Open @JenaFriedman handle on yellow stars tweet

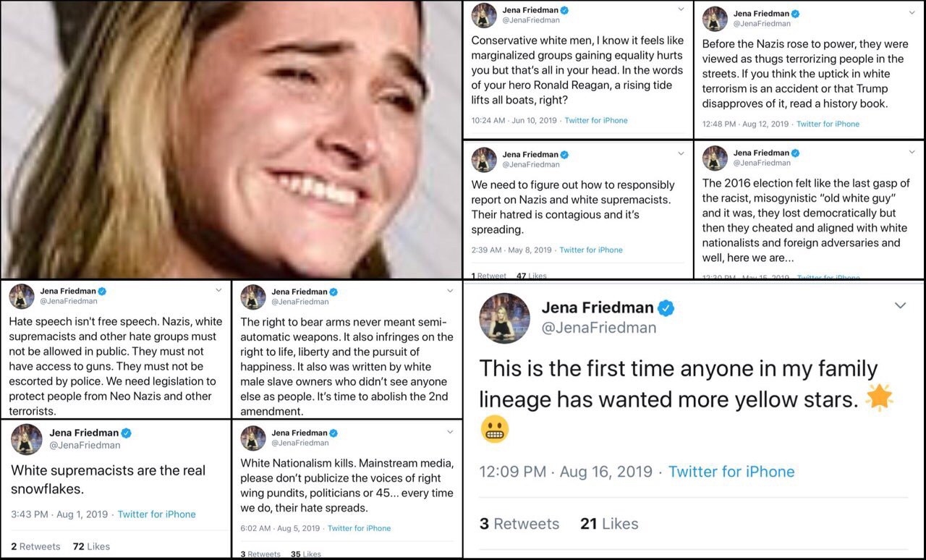pyautogui.click(x=599, y=327)
